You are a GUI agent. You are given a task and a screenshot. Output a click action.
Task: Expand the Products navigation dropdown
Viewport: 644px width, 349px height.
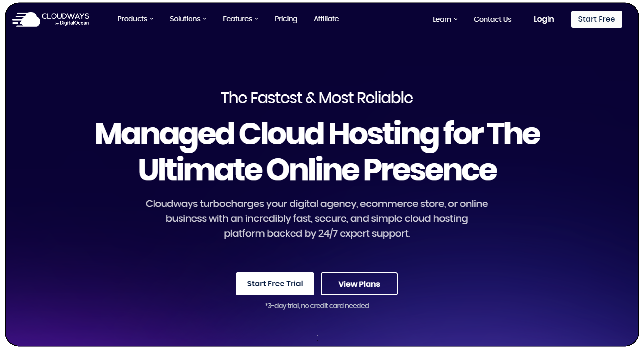135,19
